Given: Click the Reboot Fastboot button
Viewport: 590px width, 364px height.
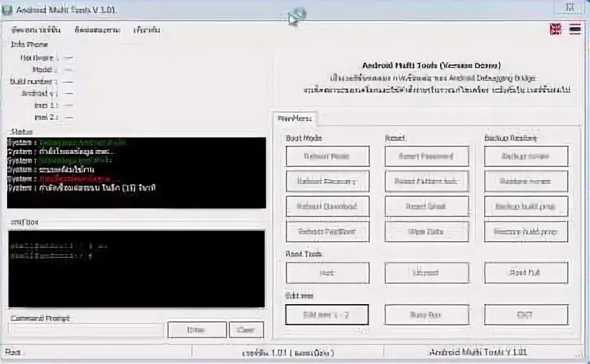Looking at the screenshot, I should pos(327,232).
